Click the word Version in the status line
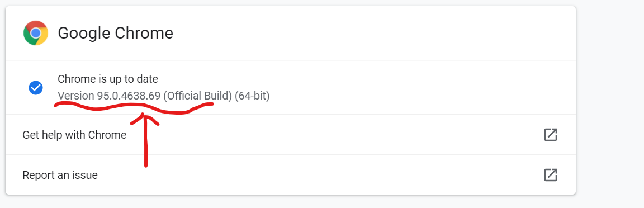 76,96
